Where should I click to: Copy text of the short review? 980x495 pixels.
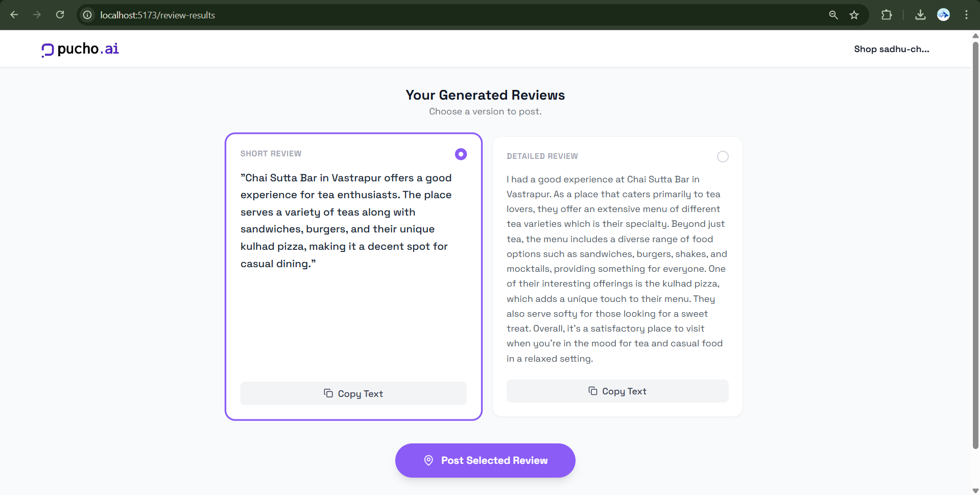(x=353, y=393)
